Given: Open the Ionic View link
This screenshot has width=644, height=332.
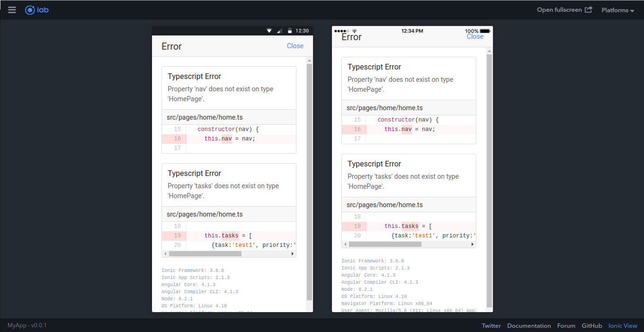Looking at the screenshot, I should [x=623, y=325].
